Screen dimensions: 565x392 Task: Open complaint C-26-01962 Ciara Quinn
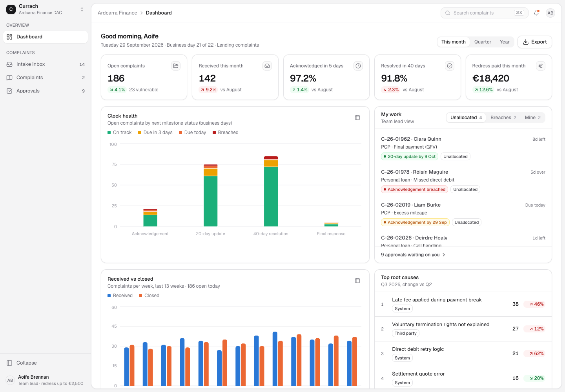coord(463,148)
